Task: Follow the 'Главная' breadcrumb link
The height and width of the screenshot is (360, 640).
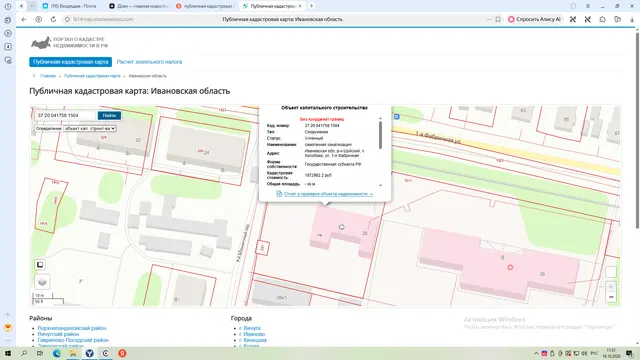Action: pos(48,76)
